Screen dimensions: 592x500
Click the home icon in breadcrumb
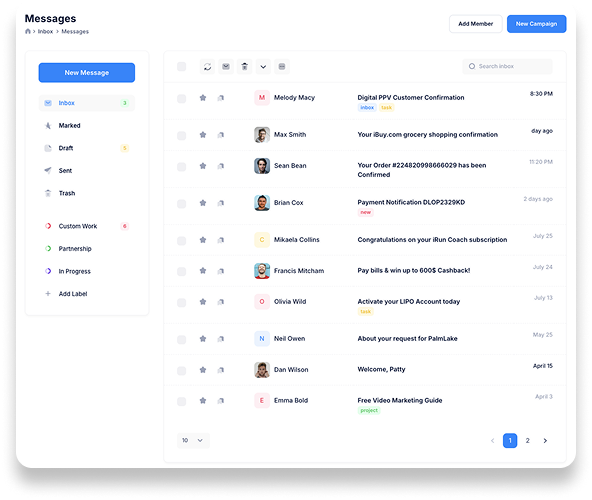28,31
